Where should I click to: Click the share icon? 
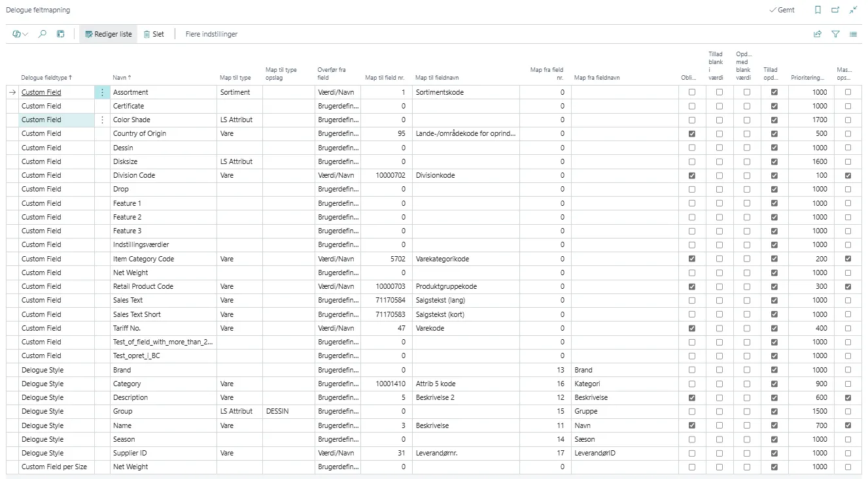pyautogui.click(x=818, y=34)
